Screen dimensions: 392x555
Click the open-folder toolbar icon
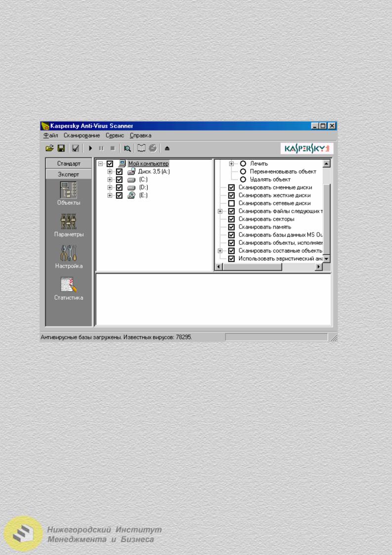[49, 148]
